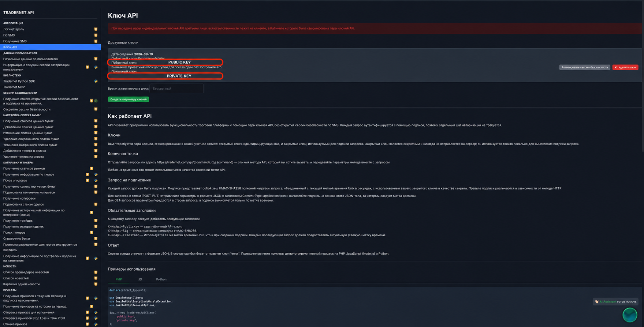
Task: Click the X-NeApi-Timestamp header line
Action: pyautogui.click(x=247, y=235)
